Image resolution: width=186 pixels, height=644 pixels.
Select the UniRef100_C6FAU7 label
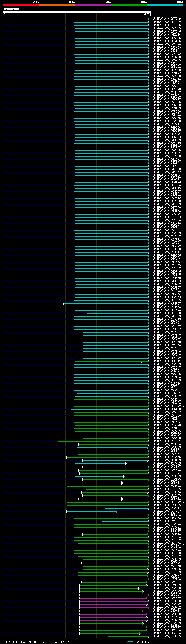pos(167,512)
